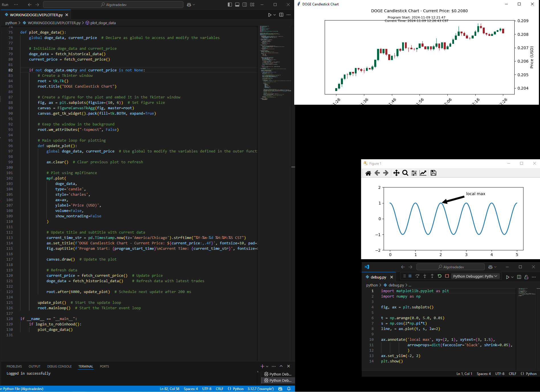Toggle the bottom panel visibility button
The width and height of the screenshot is (540, 392).
(237, 5)
